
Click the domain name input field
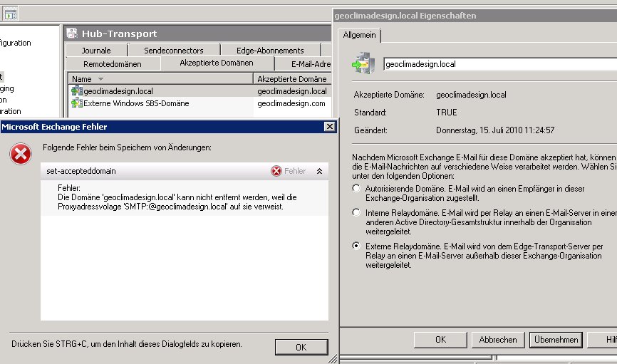(x=500, y=64)
